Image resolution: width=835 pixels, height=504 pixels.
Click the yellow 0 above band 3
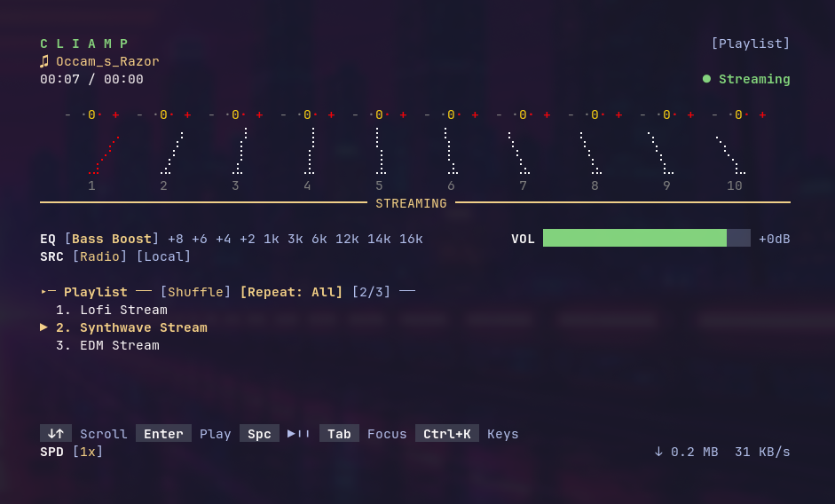[235, 114]
